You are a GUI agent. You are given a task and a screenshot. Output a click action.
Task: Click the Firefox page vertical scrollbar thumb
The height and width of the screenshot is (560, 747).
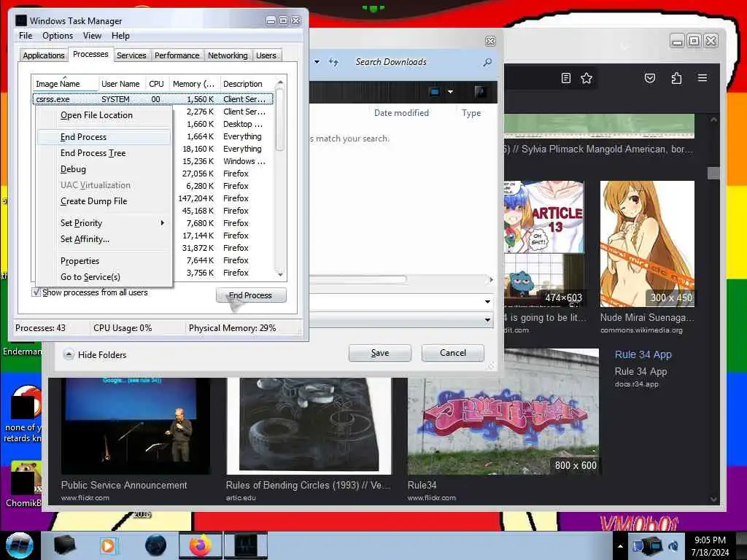[713, 173]
